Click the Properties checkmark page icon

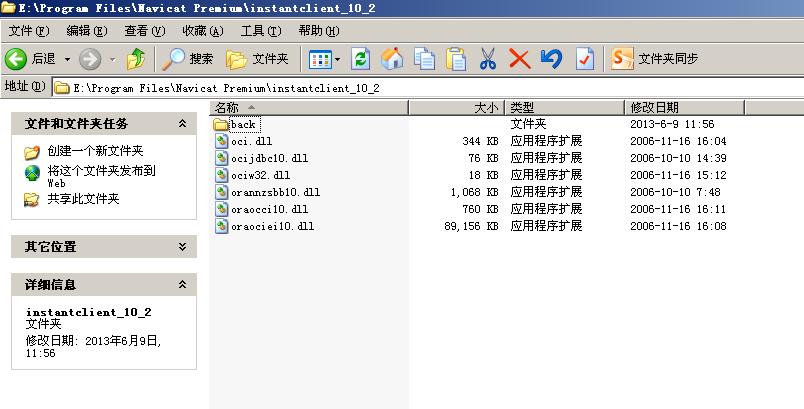(585, 59)
